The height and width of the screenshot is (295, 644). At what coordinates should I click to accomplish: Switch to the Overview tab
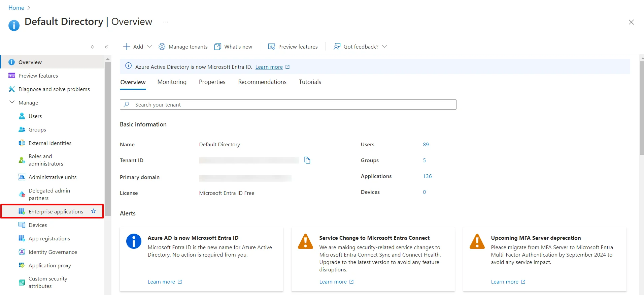click(x=133, y=82)
